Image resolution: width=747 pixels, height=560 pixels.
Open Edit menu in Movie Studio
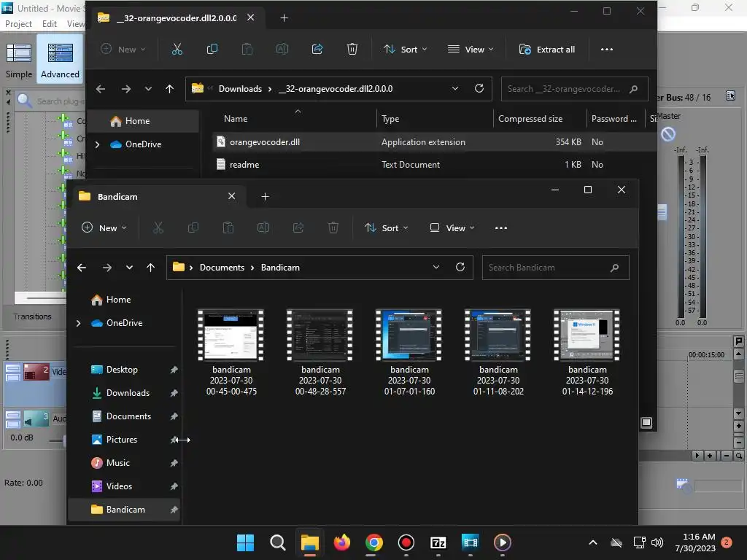pos(49,24)
